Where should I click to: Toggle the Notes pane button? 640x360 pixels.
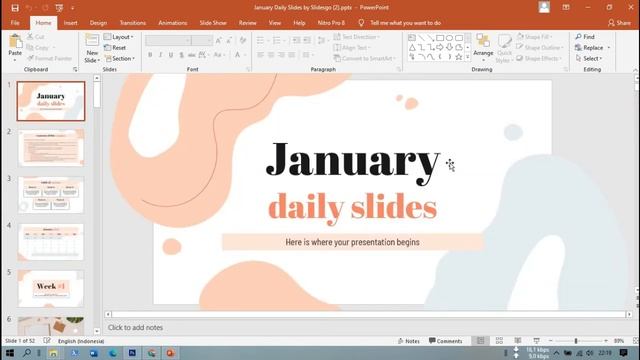click(x=409, y=341)
